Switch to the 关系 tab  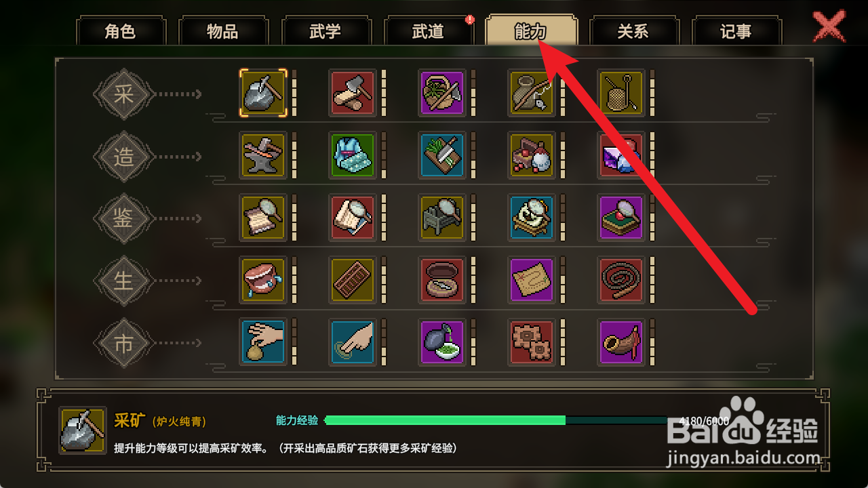633,31
